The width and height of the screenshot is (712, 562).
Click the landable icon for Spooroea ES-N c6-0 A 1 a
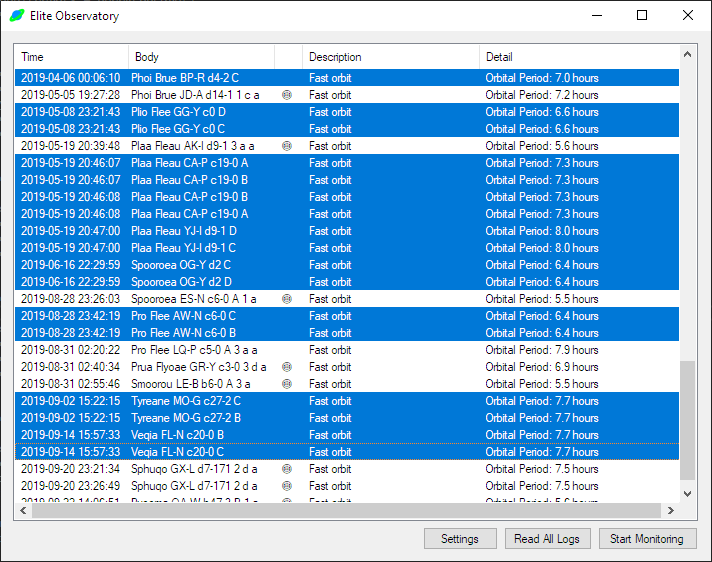(x=287, y=299)
